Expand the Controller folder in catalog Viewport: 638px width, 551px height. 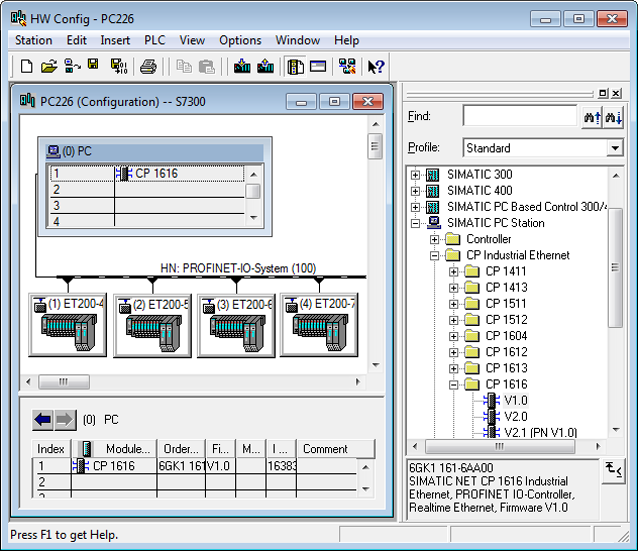(435, 239)
